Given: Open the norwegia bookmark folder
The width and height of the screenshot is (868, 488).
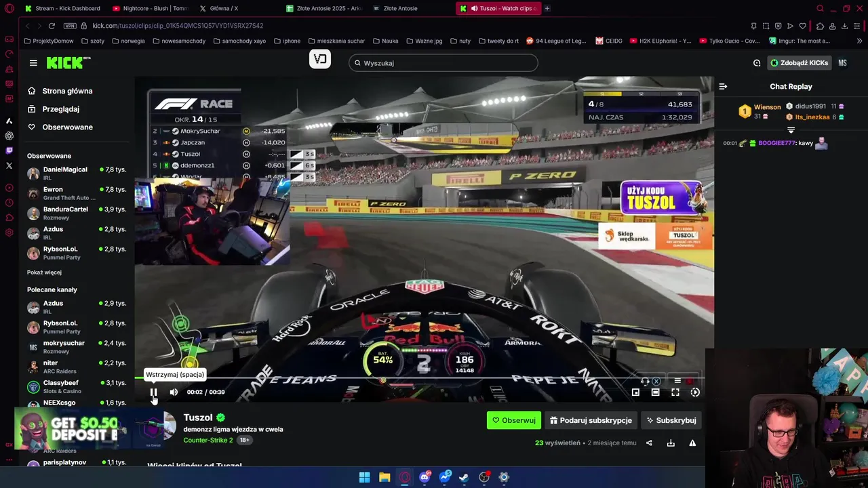Looking at the screenshot, I should pos(129,41).
